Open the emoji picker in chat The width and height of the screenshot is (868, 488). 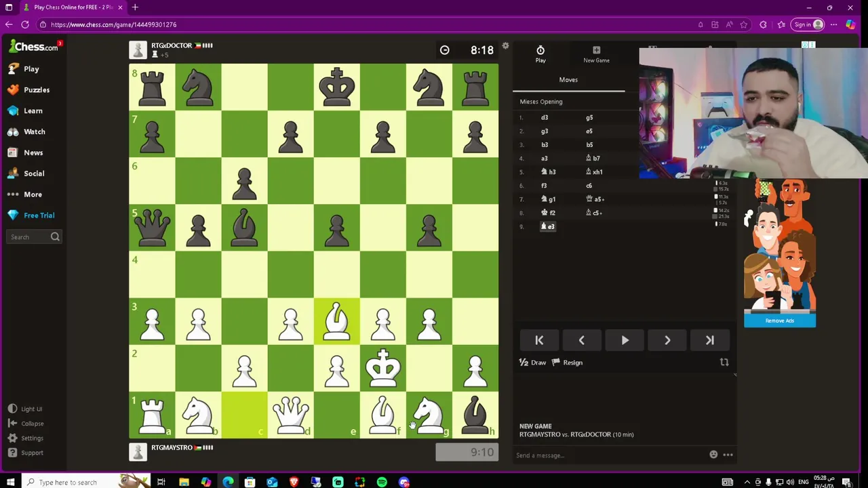click(x=713, y=455)
